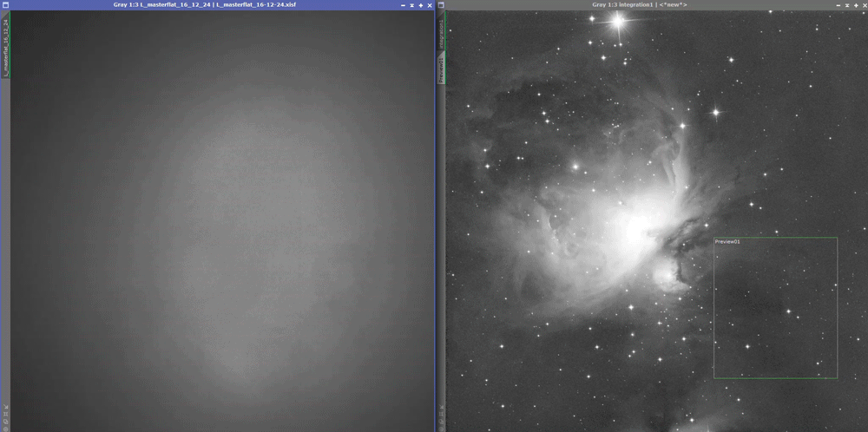This screenshot has height=432, width=868.
Task: Open window menu icon of masterflat window
Action: (x=5, y=4)
